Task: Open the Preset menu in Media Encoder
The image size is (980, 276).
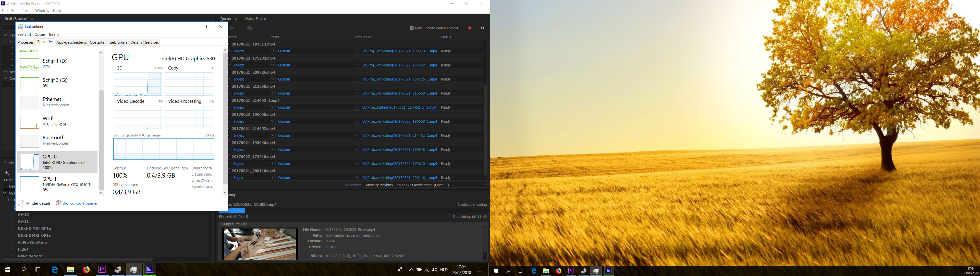Action: coord(27,11)
